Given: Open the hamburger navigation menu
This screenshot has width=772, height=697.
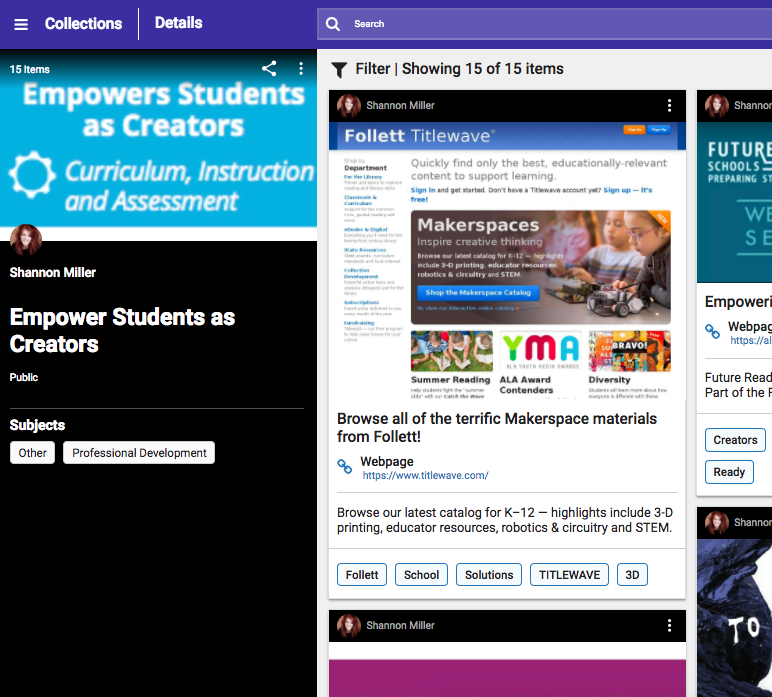Looking at the screenshot, I should point(21,24).
